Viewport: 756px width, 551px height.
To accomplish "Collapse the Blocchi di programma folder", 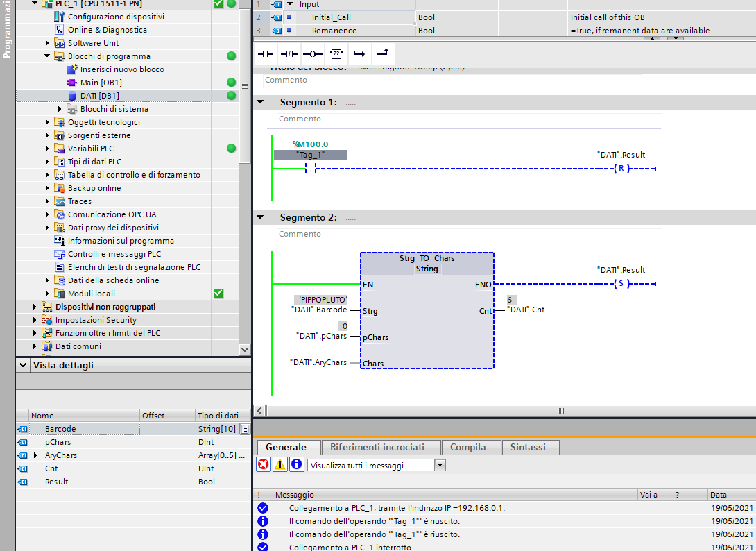I will (x=47, y=56).
